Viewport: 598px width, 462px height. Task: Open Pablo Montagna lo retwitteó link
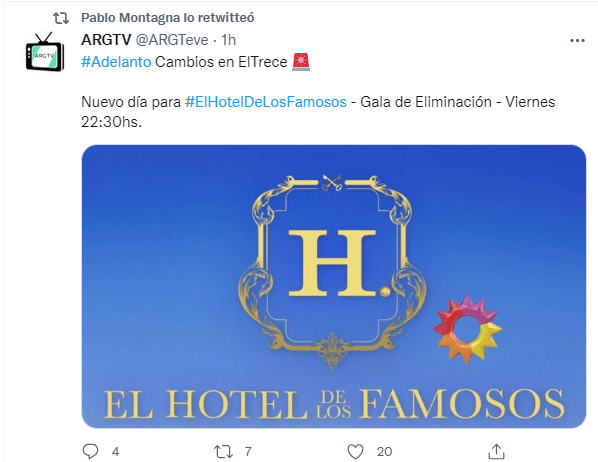pos(168,18)
